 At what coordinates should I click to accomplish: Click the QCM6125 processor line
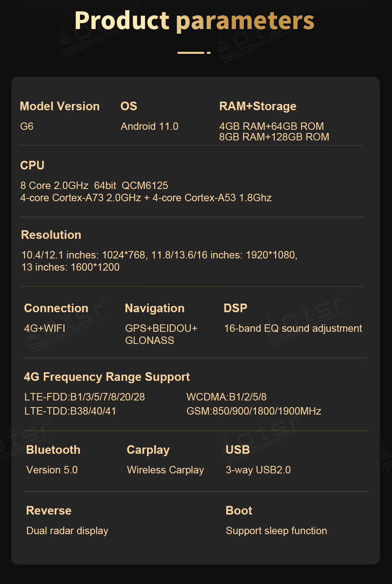94,186
